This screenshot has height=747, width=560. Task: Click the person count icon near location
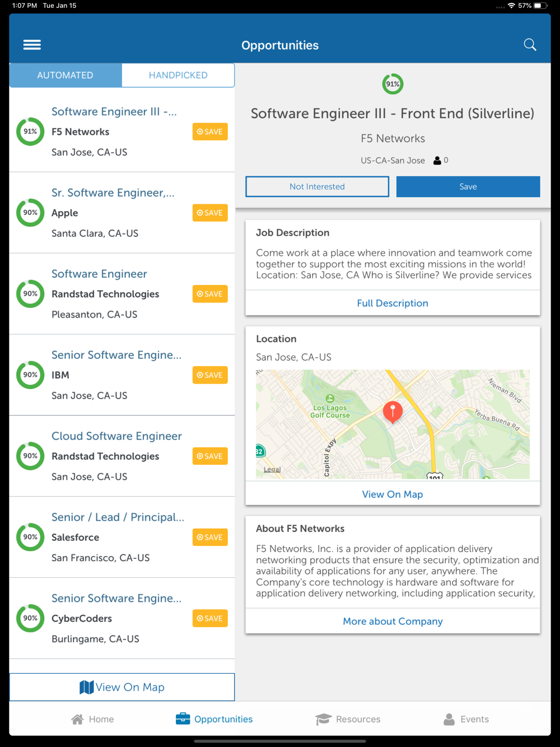pyautogui.click(x=437, y=160)
